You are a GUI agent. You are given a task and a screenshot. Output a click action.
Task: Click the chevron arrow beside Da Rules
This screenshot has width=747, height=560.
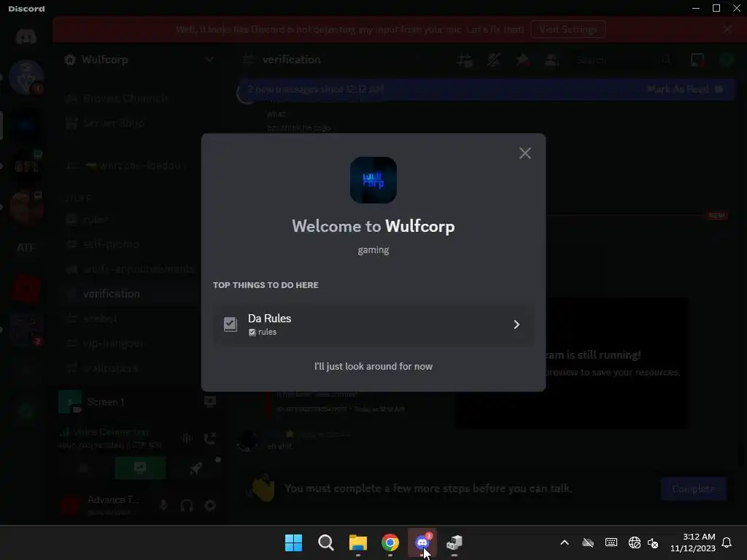tap(516, 324)
